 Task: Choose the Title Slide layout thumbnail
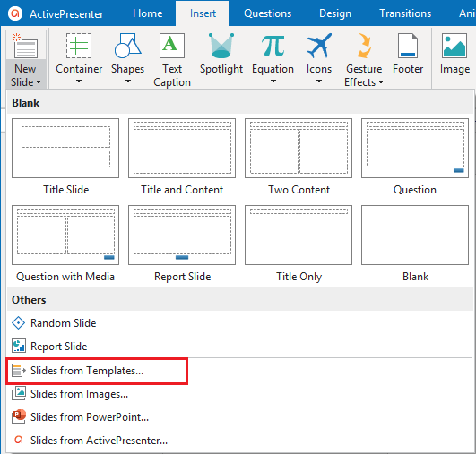click(65, 148)
